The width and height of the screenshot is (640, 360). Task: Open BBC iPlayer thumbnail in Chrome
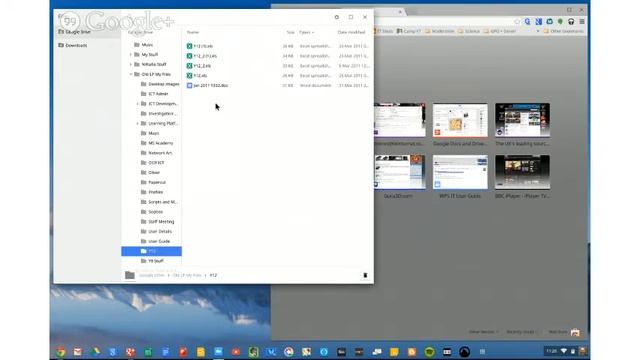point(522,172)
